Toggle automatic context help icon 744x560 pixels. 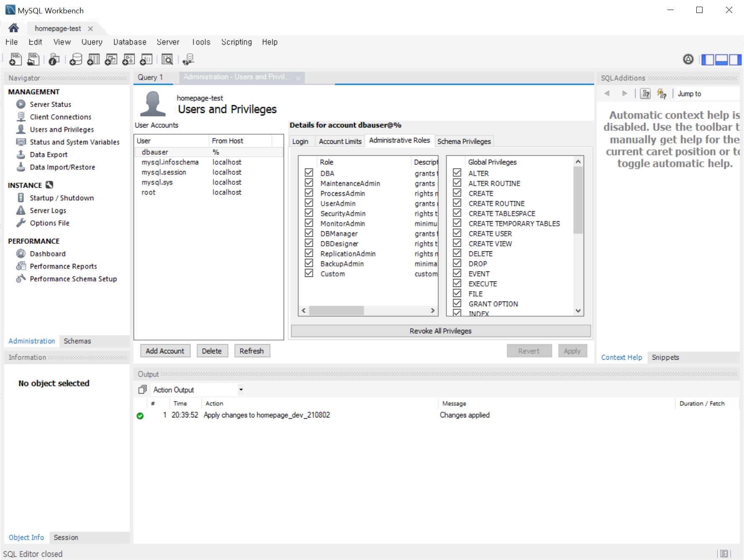tap(662, 94)
